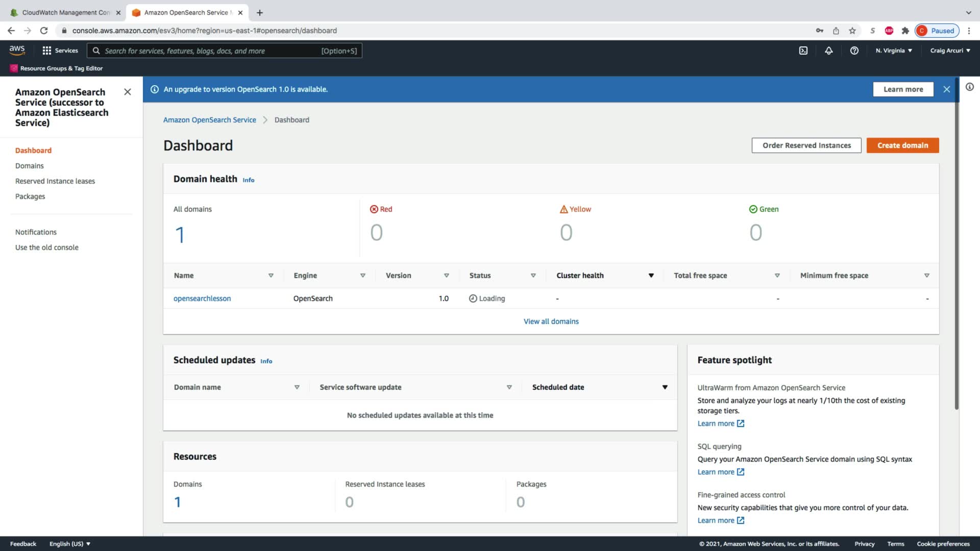Viewport: 980px width, 551px height.
Task: Open the Craig Arcuri account menu
Action: [950, 51]
